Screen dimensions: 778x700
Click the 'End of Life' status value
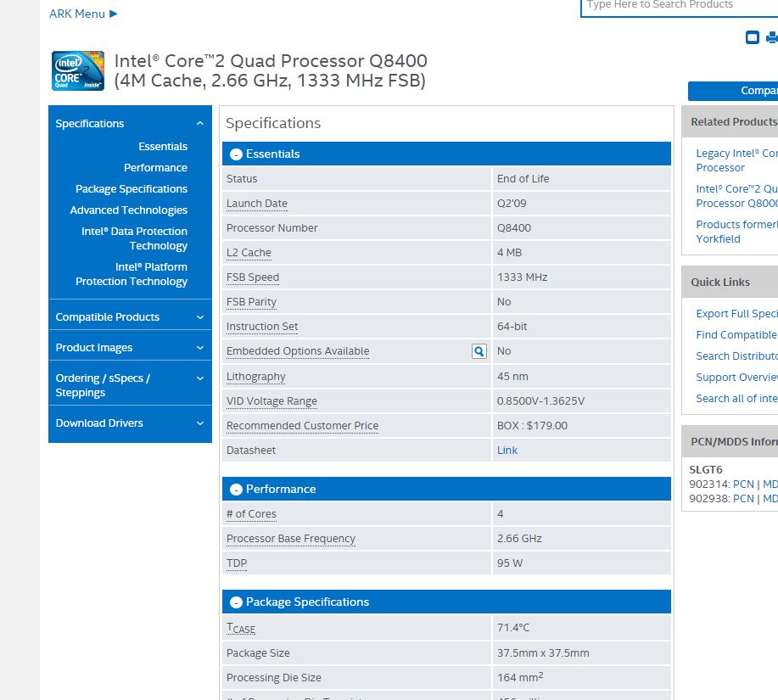[523, 178]
